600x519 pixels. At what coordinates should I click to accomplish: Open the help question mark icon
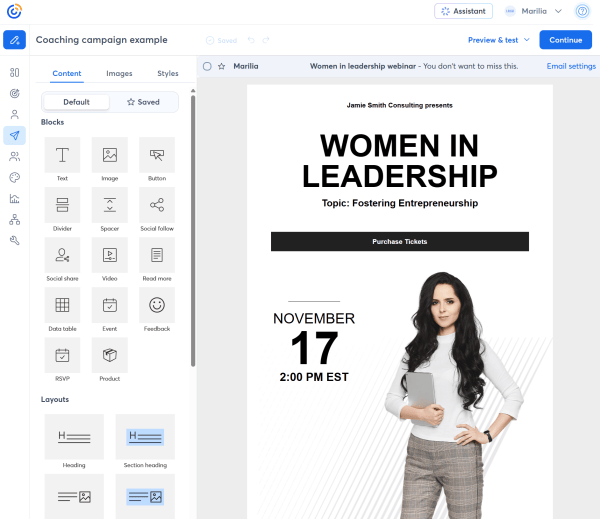(x=582, y=11)
